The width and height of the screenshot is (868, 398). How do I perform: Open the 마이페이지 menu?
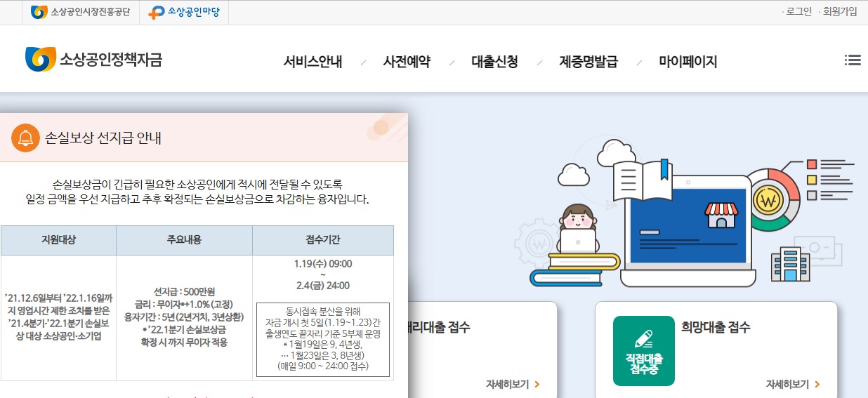tap(688, 62)
